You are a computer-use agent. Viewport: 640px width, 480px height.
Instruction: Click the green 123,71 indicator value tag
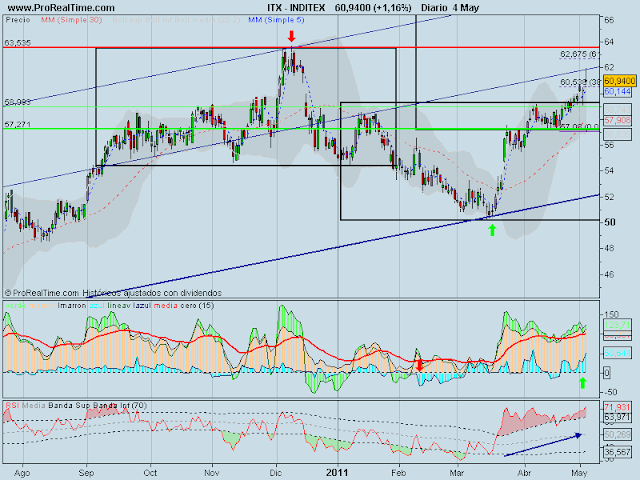618,324
